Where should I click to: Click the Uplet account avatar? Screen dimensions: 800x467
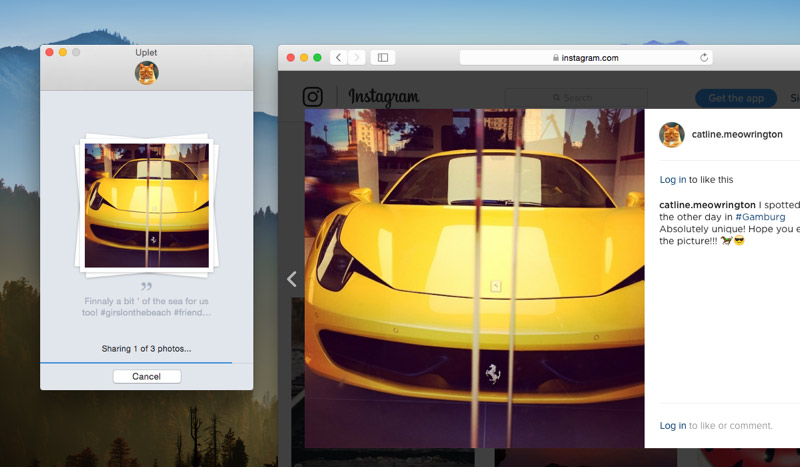[x=147, y=73]
